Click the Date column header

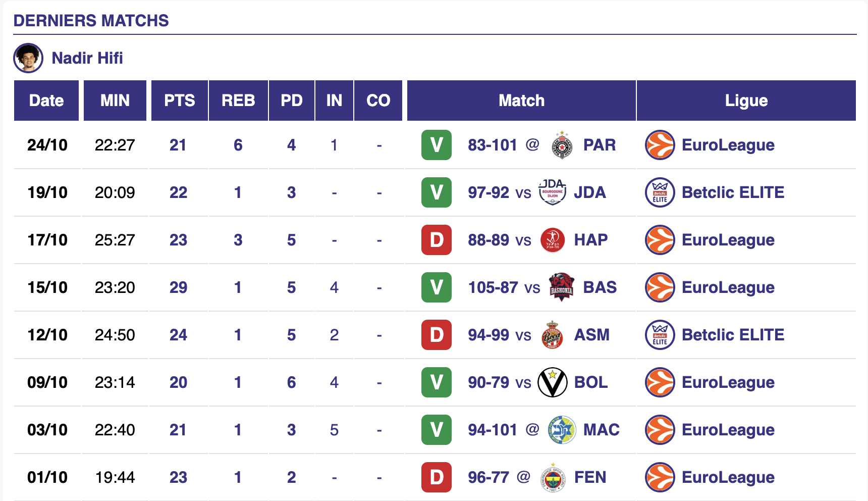click(x=46, y=101)
